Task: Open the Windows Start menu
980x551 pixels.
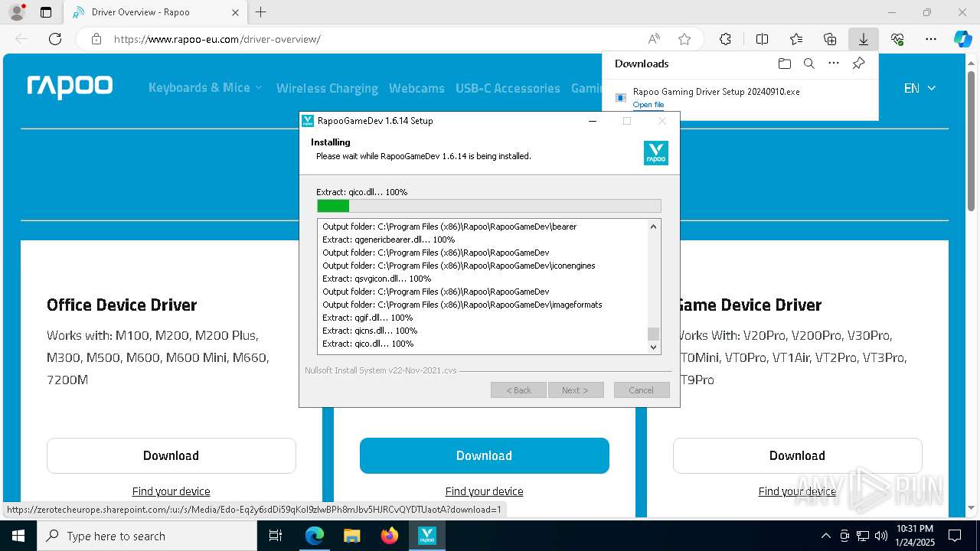Action: coord(18,536)
